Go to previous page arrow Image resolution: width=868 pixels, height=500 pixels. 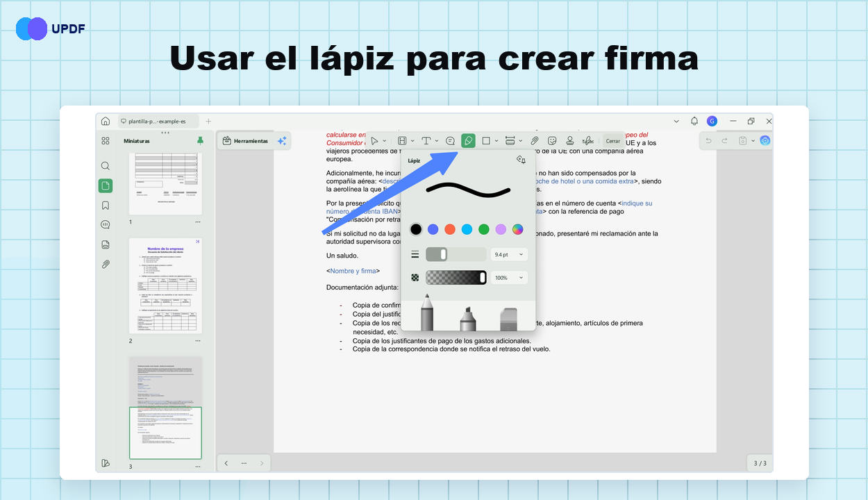pyautogui.click(x=226, y=463)
